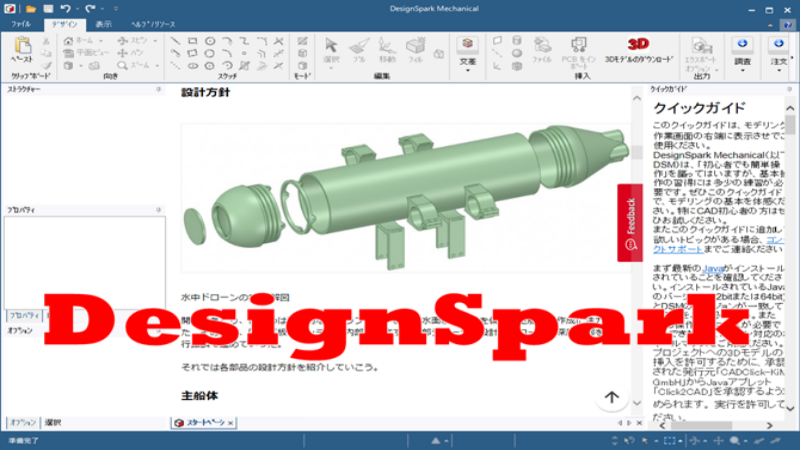The image size is (800, 450).
Task: Select the Point sketch tool
Action: [244, 53]
